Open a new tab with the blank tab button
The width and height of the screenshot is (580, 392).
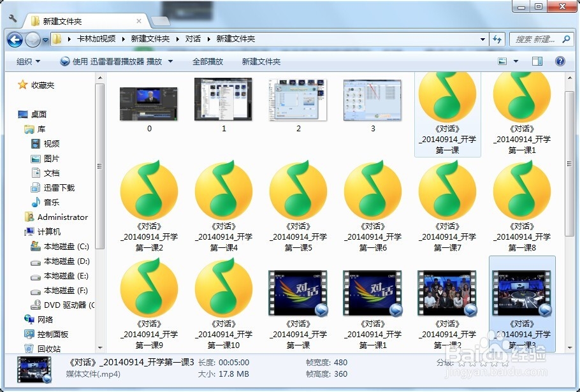pos(161,22)
